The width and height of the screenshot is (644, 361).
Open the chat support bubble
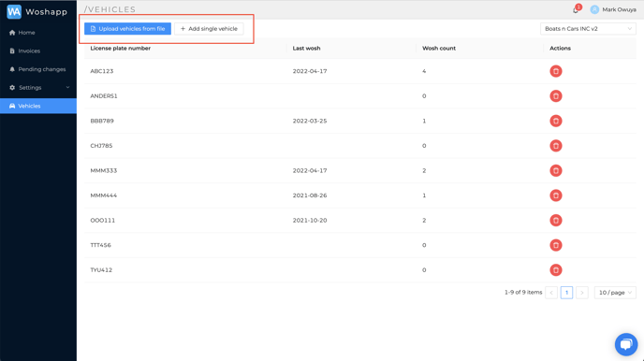pyautogui.click(x=626, y=344)
